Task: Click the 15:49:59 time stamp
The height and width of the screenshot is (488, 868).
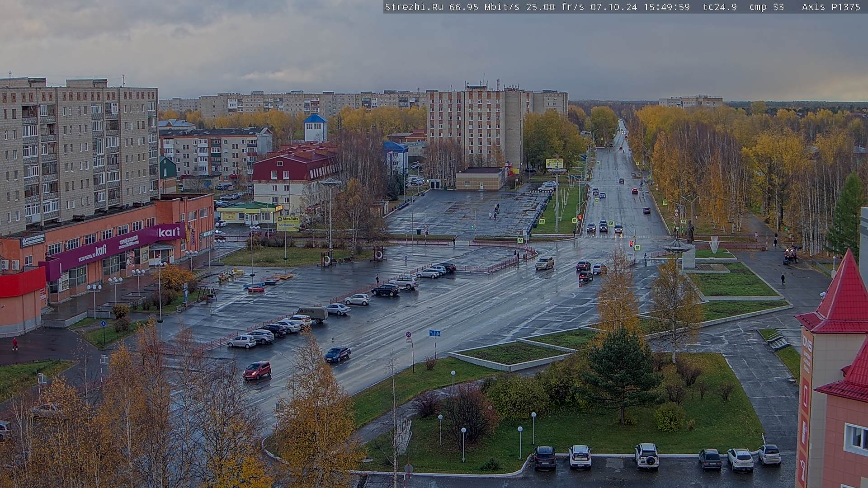Action: [667, 7]
